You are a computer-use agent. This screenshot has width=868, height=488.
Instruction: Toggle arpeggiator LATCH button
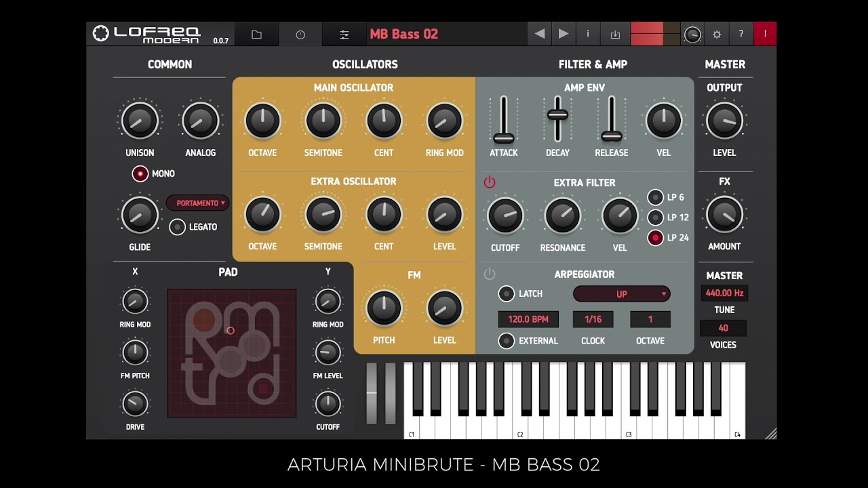(507, 293)
